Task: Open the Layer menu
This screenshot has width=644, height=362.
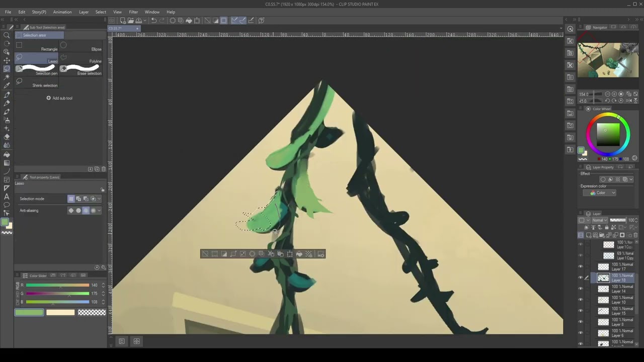Action: pyautogui.click(x=84, y=12)
